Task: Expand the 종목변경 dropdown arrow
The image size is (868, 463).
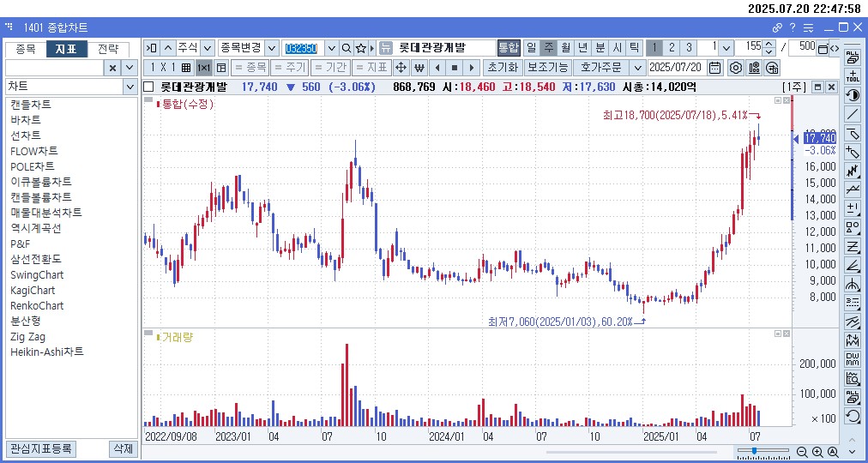Action: [x=272, y=47]
